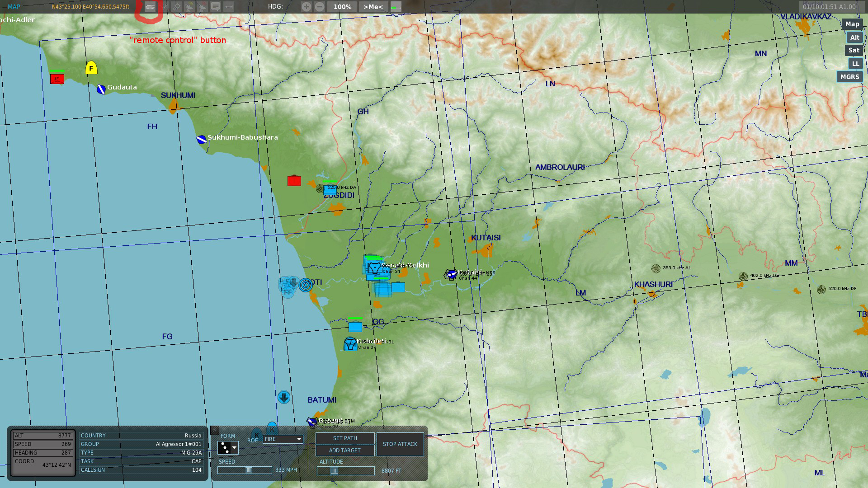Open the FORM formation dropdown
The image size is (868, 488).
228,448
